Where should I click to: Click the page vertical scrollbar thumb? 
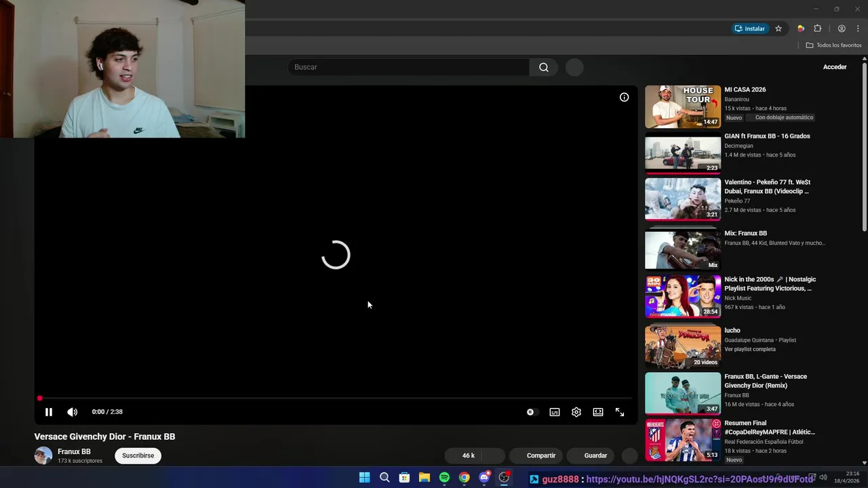click(865, 146)
